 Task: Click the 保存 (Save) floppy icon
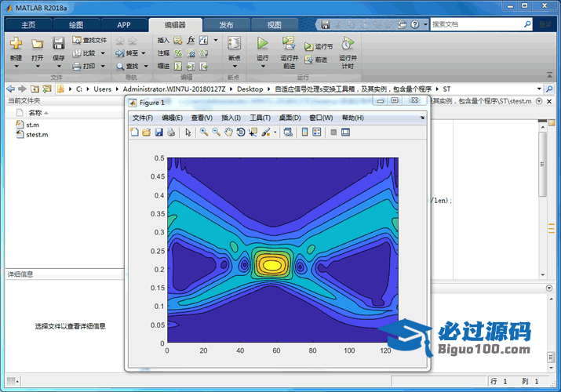(x=58, y=43)
